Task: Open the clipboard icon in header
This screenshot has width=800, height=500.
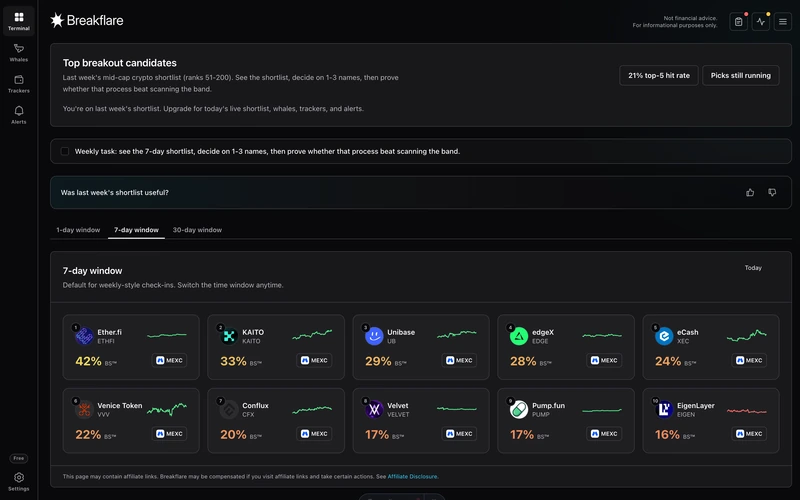Action: coord(738,22)
